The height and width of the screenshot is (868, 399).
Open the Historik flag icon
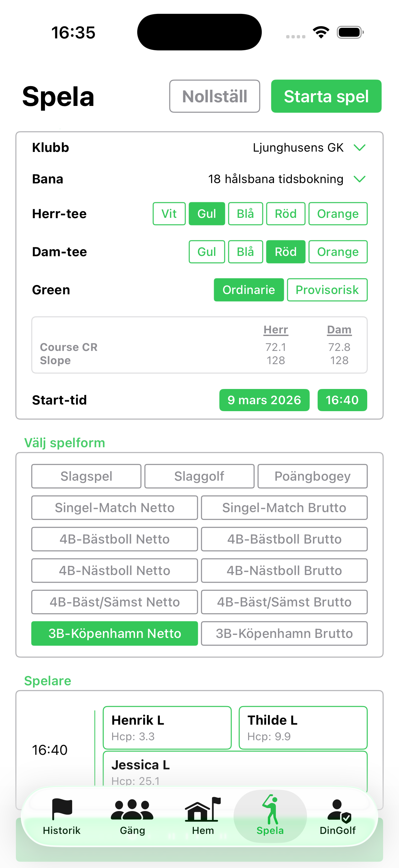pyautogui.click(x=62, y=809)
